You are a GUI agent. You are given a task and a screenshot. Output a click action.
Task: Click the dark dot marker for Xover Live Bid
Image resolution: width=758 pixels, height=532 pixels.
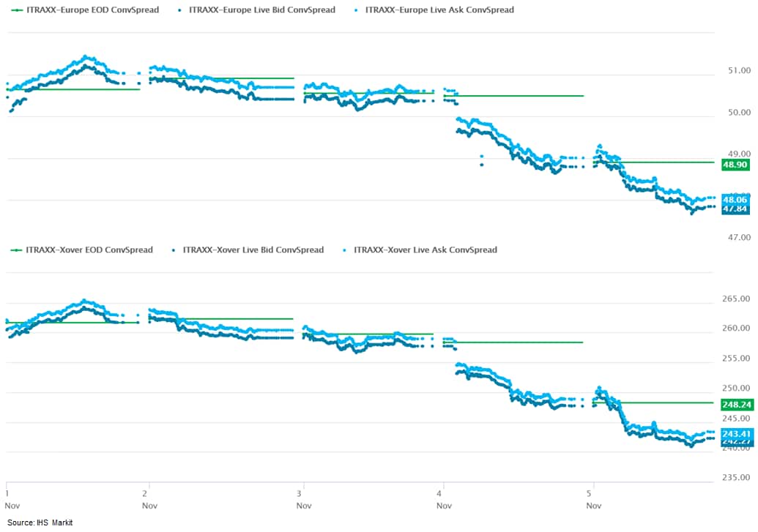(174, 250)
